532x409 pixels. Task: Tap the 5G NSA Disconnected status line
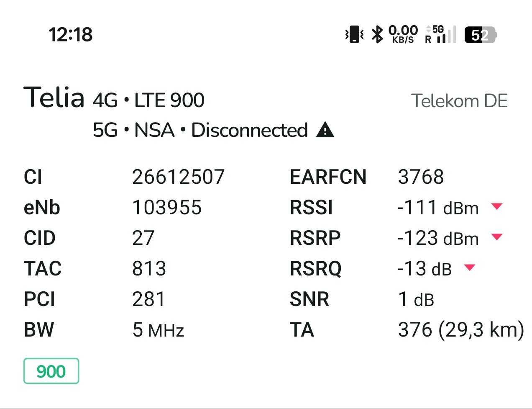[200, 130]
